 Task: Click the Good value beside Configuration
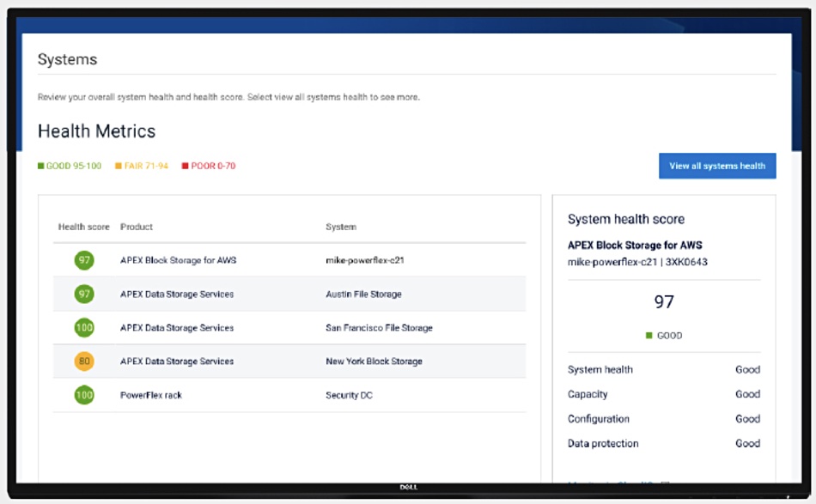point(748,419)
